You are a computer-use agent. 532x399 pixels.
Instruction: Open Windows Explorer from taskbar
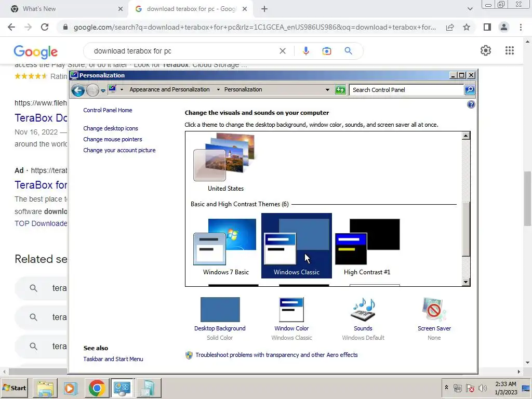click(x=45, y=388)
